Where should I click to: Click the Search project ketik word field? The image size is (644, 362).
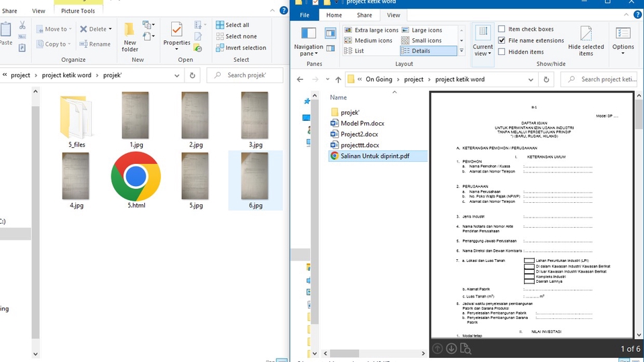click(x=600, y=79)
